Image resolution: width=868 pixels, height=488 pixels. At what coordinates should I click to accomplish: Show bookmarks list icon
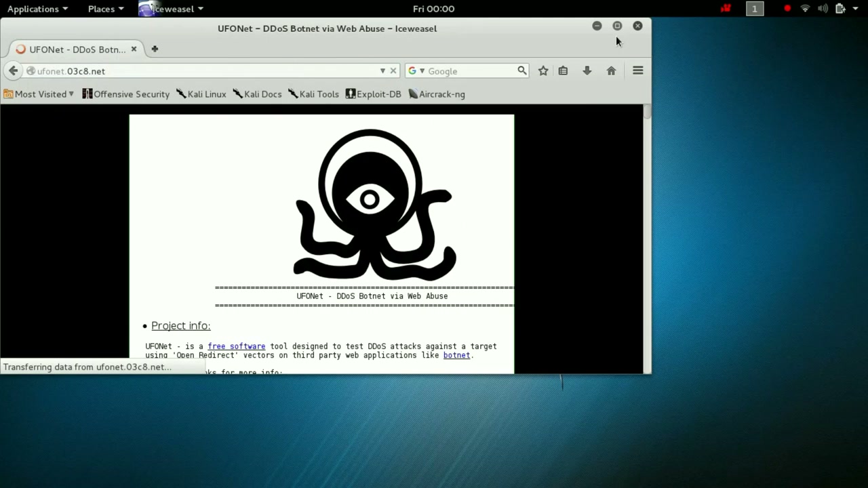[563, 70]
